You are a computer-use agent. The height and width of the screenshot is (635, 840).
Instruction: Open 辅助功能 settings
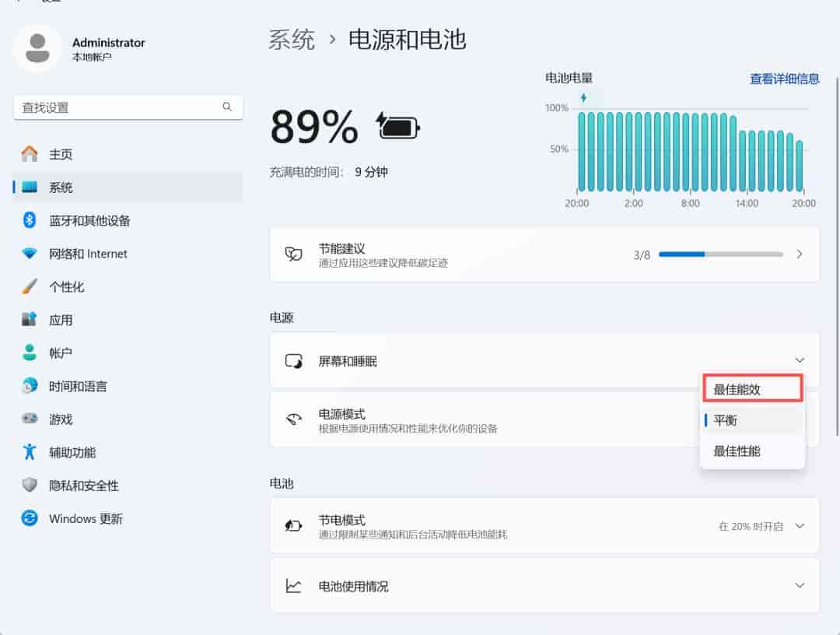coord(128,452)
